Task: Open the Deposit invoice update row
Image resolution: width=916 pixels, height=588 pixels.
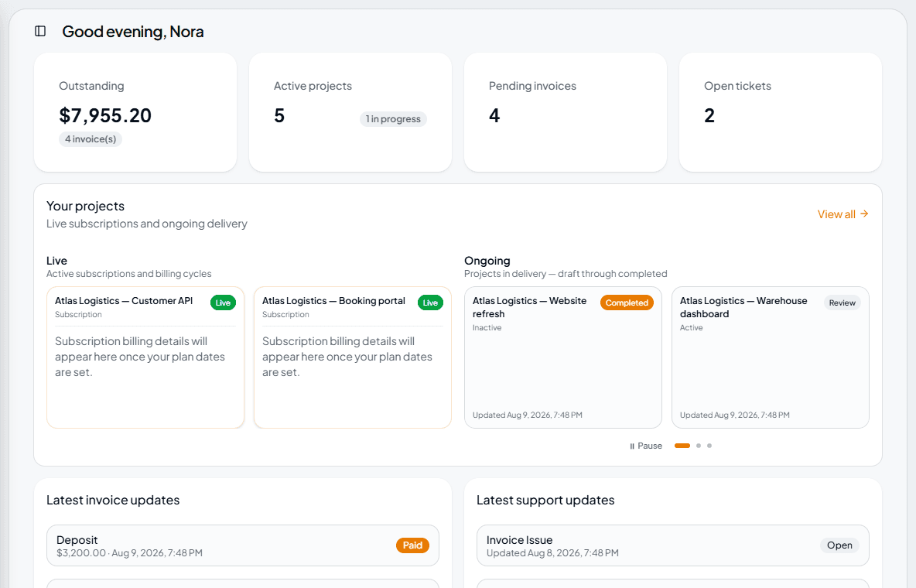Action: click(243, 545)
